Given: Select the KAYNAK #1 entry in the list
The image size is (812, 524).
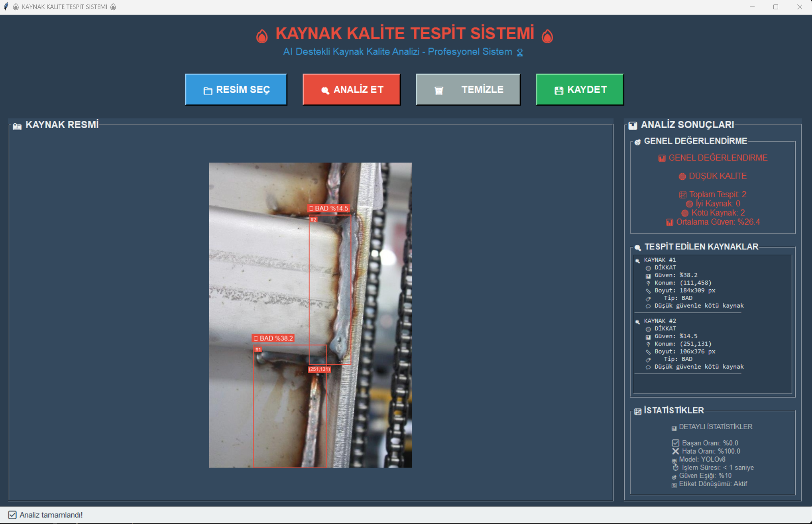Looking at the screenshot, I should point(659,260).
